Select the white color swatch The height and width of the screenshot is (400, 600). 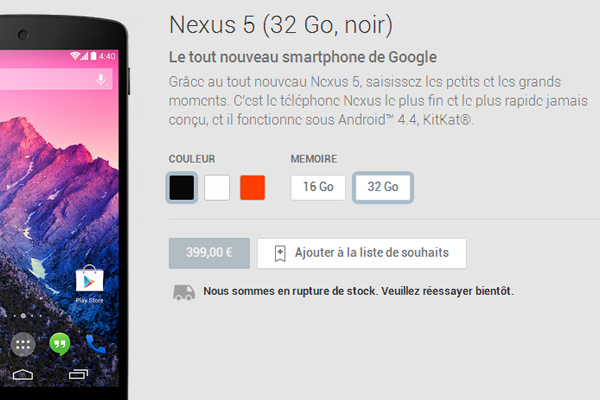click(217, 188)
